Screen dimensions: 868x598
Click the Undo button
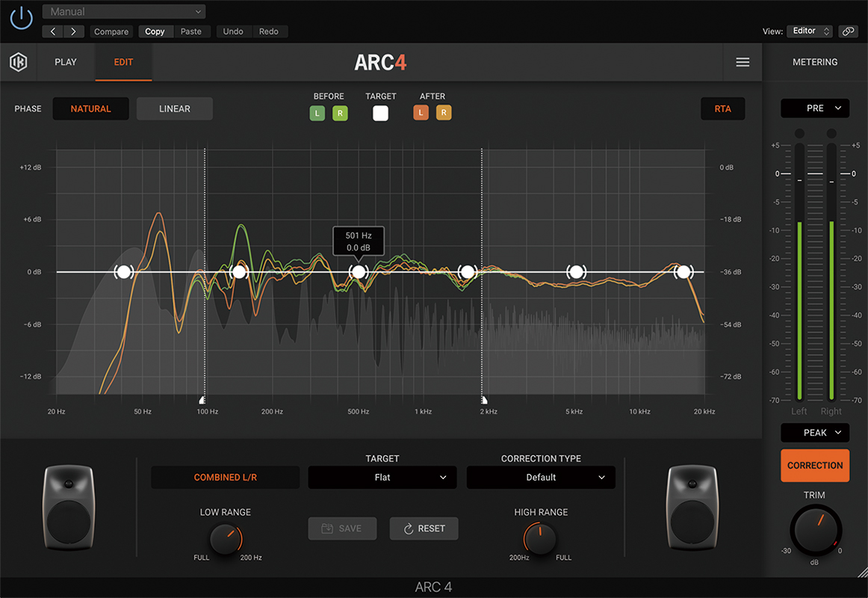coord(233,31)
